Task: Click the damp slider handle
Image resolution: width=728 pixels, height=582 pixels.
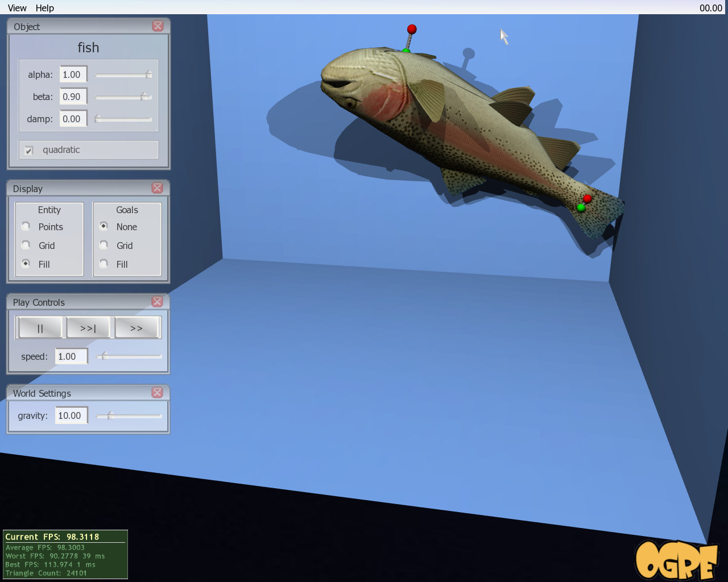Action: (x=98, y=119)
